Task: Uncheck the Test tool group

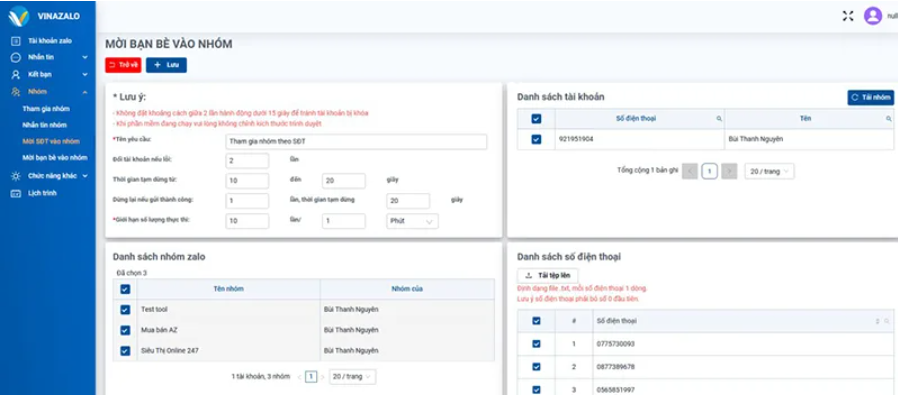Action: [x=125, y=310]
